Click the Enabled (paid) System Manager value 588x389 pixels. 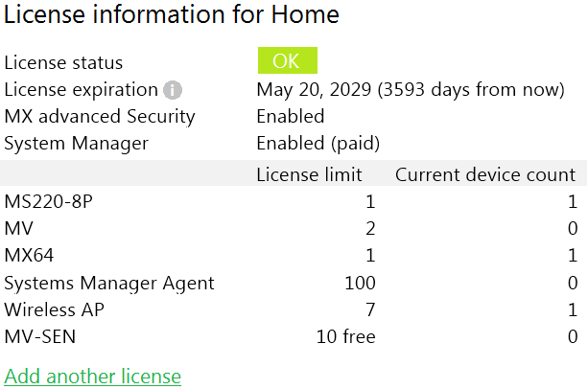tap(318, 144)
